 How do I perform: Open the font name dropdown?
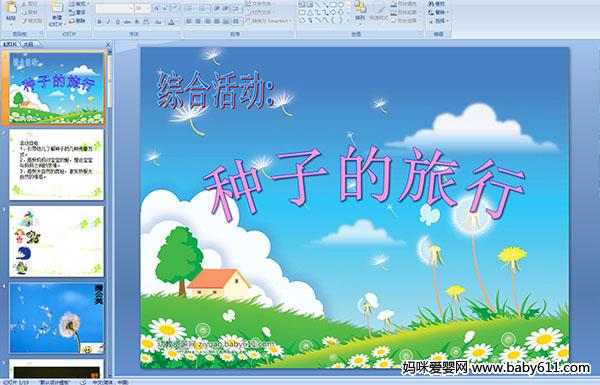pos(114,8)
